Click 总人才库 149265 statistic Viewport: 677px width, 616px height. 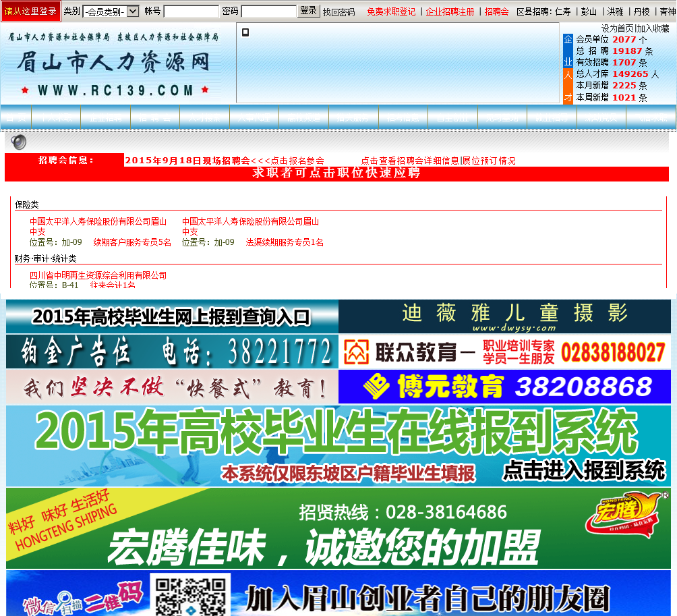point(618,74)
